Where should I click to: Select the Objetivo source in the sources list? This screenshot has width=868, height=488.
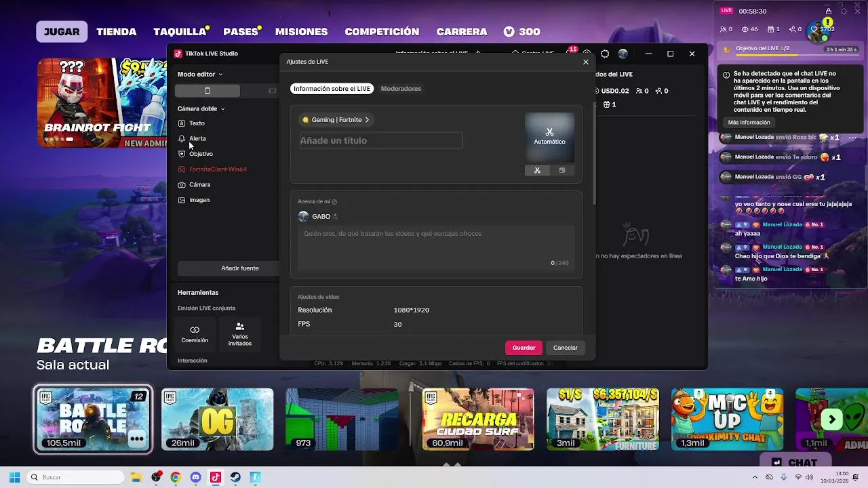coord(196,154)
